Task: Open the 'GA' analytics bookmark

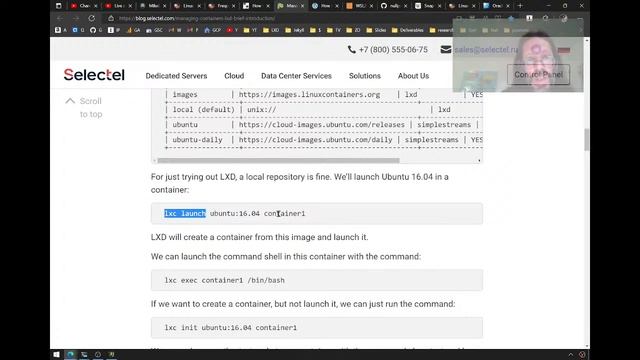Action: pyautogui.click(x=133, y=30)
